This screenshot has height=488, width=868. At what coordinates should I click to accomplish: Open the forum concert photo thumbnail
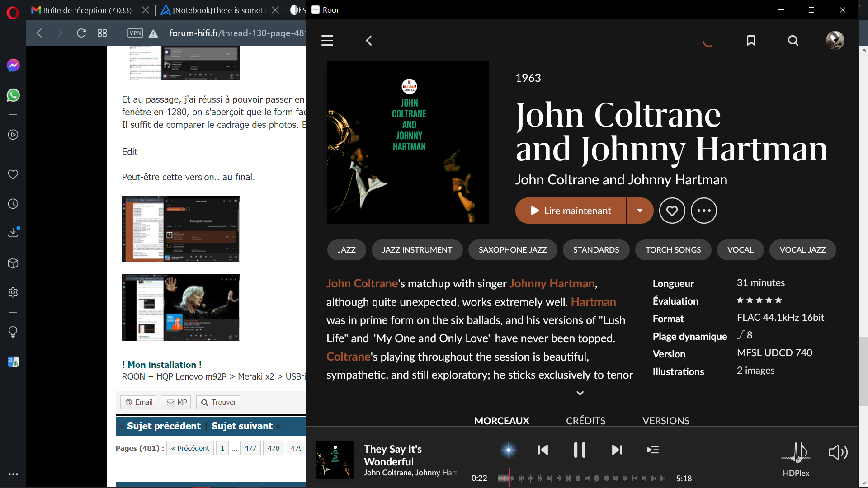coord(181,307)
